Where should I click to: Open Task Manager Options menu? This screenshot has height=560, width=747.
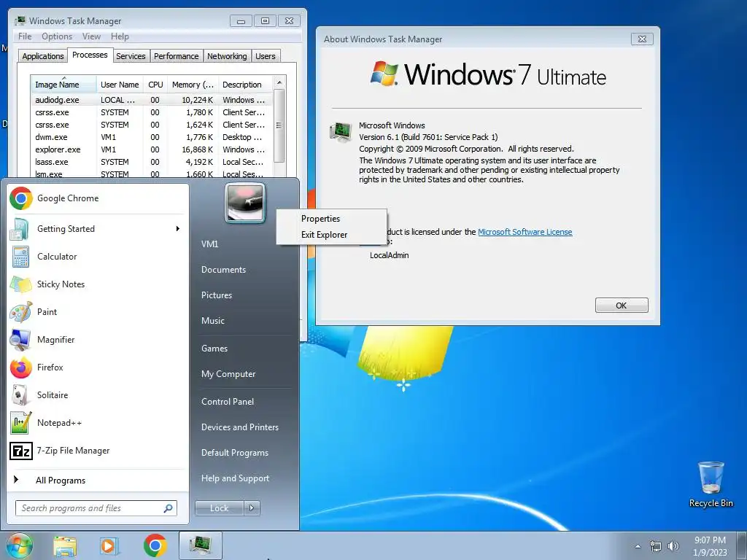pyautogui.click(x=57, y=36)
